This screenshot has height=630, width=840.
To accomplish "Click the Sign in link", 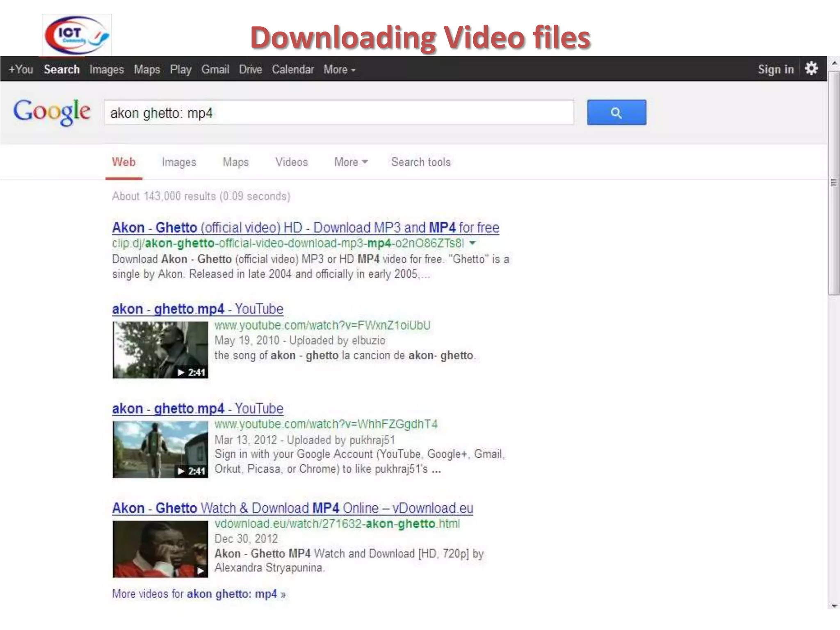I will 776,69.
